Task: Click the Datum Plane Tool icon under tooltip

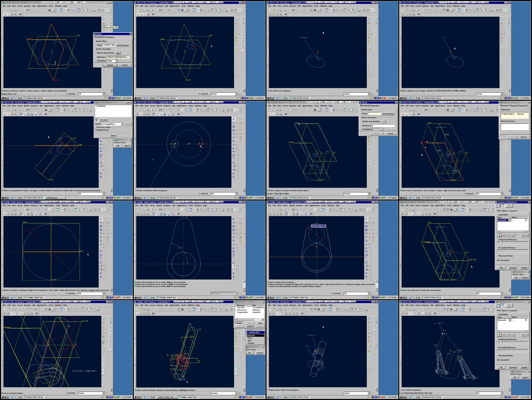Action: click(103, 23)
